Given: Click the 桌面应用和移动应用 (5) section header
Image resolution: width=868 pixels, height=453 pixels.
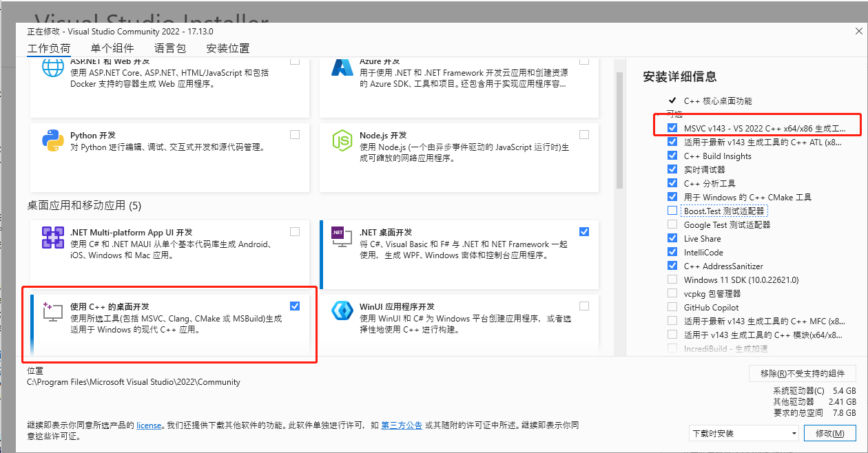Looking at the screenshot, I should click(x=84, y=205).
